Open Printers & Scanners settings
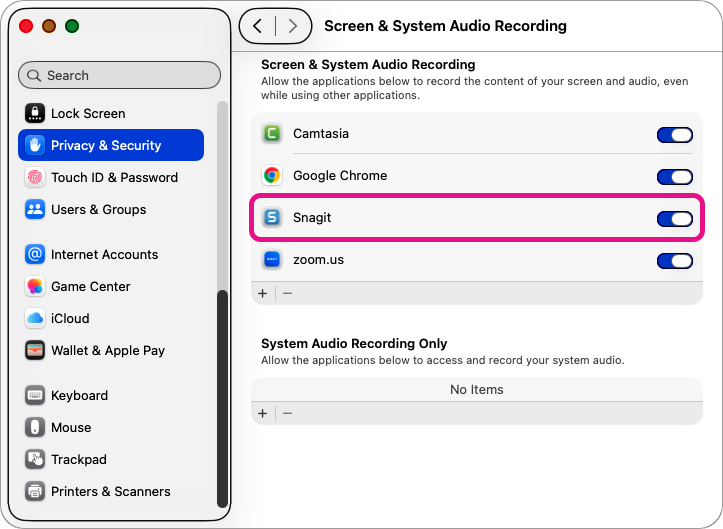 coord(111,491)
